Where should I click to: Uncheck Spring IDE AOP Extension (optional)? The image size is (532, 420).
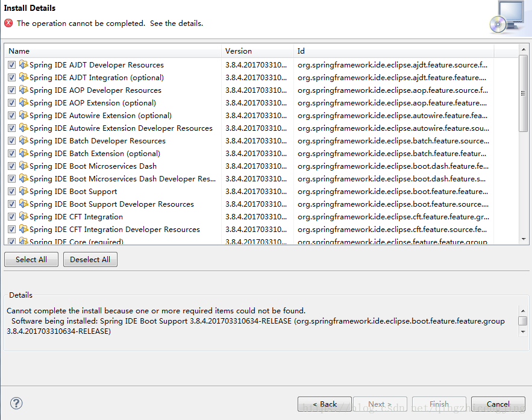point(12,103)
